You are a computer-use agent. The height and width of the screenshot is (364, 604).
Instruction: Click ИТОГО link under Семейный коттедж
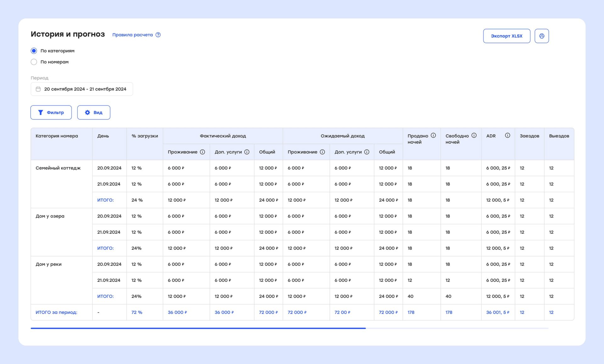point(105,200)
